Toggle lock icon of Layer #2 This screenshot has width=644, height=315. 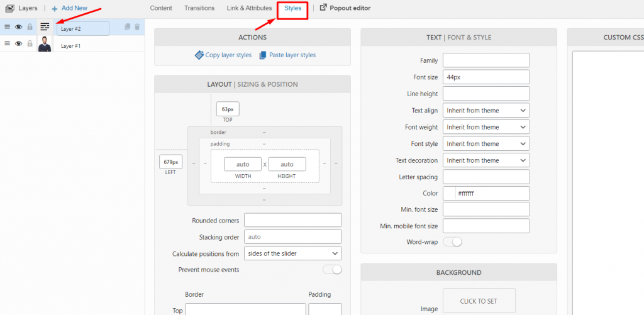point(30,27)
